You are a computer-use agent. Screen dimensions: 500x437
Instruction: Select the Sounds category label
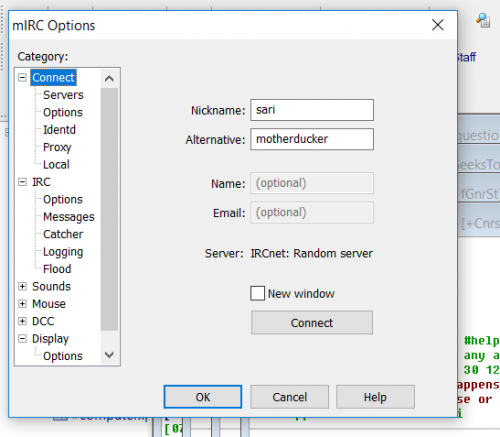tap(51, 286)
